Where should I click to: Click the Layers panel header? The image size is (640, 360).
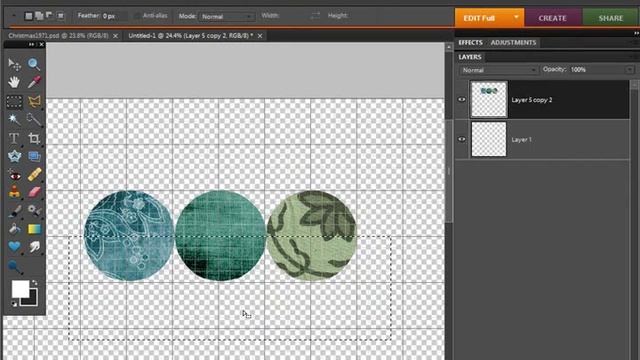coord(470,57)
